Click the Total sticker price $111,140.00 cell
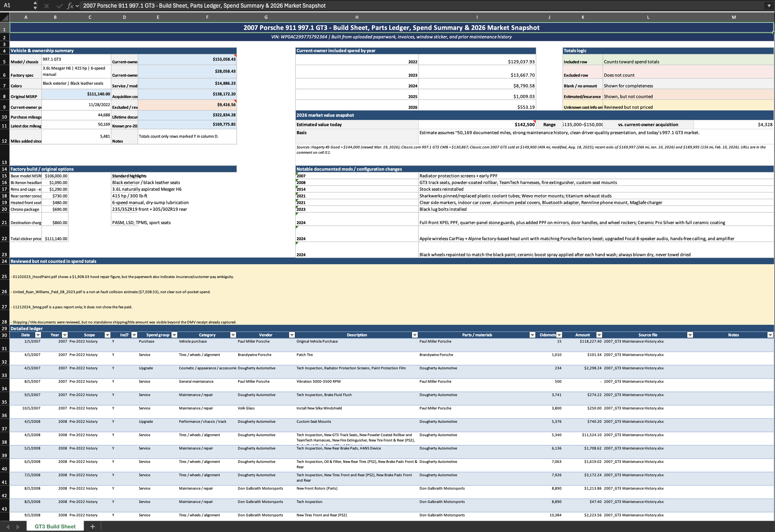Screen dimensions: 775x532 click(55, 234)
